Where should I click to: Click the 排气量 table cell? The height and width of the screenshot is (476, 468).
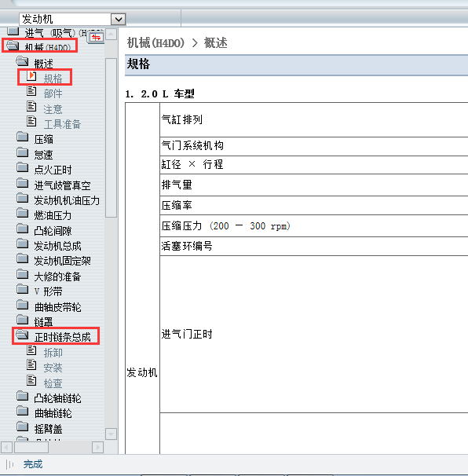(314, 185)
